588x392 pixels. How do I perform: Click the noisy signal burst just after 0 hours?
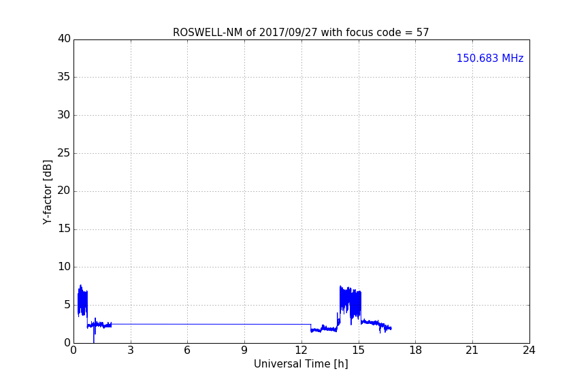pyautogui.click(x=82, y=301)
